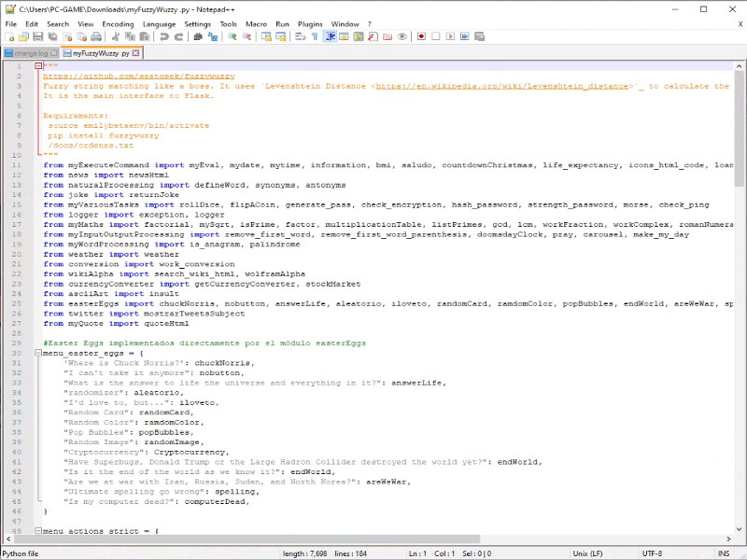Screen dimensions: 747x560
Task: Open the Language menu
Action: [x=159, y=24]
